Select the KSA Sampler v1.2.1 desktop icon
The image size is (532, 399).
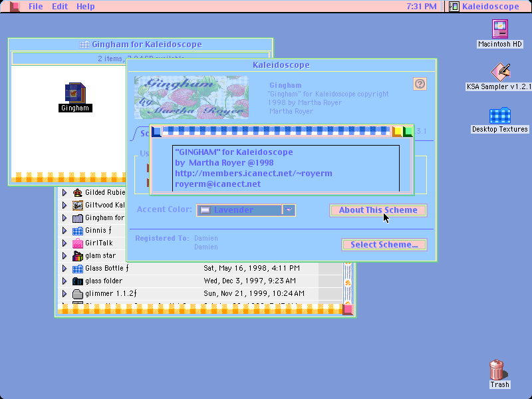point(501,72)
